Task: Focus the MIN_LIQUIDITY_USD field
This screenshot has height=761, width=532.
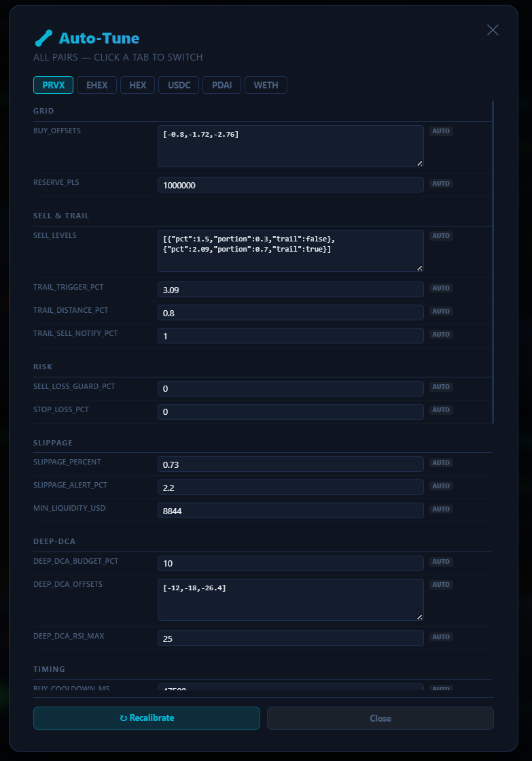Action: tap(291, 510)
